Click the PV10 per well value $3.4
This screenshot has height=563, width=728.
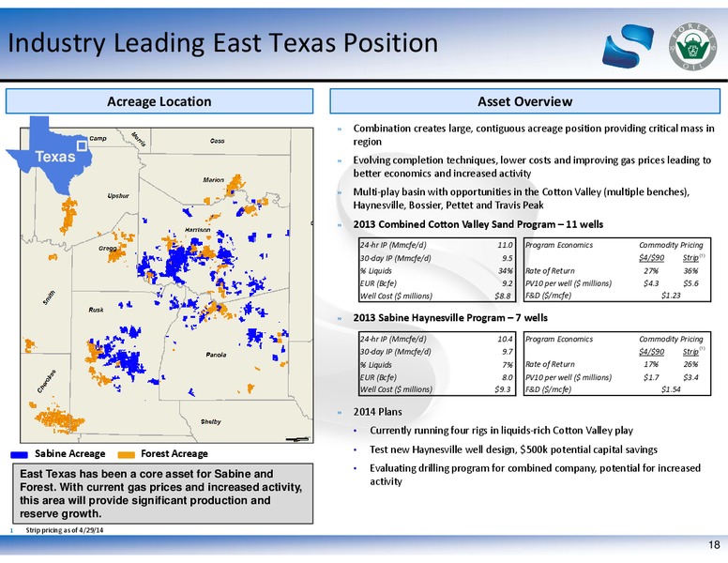(x=690, y=377)
